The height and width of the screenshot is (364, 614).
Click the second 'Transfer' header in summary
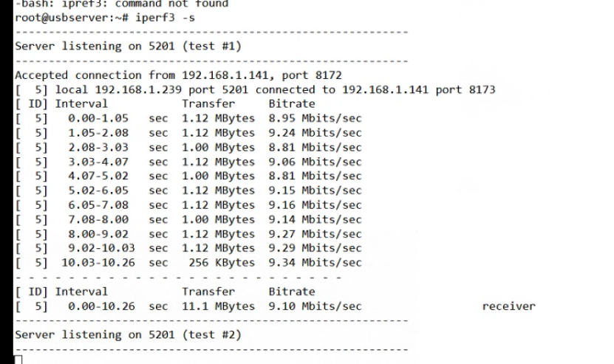(x=208, y=292)
